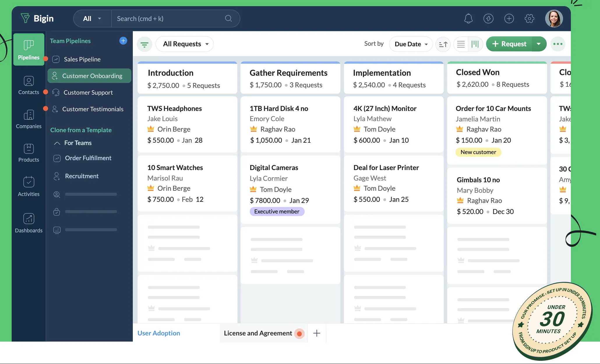Open the Activities module
This screenshot has height=364, width=600.
pos(29,187)
